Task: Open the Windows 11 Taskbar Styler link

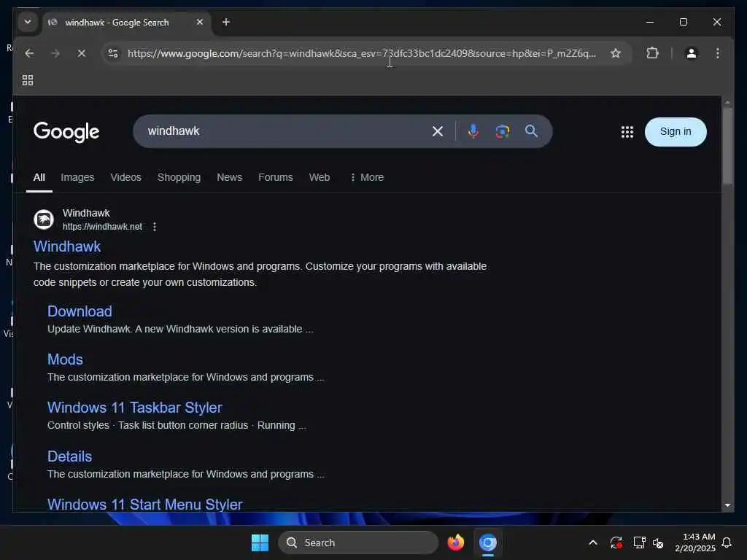Action: pos(134,408)
